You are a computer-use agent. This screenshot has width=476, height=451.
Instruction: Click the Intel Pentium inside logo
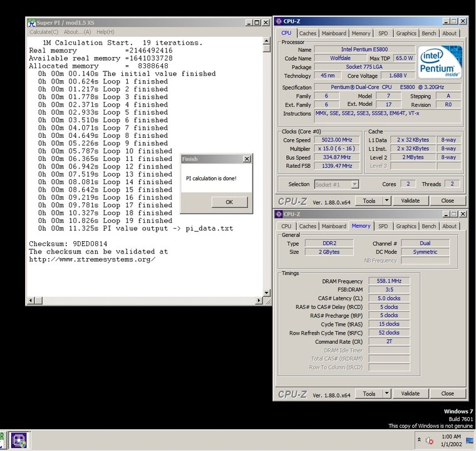pos(440,62)
